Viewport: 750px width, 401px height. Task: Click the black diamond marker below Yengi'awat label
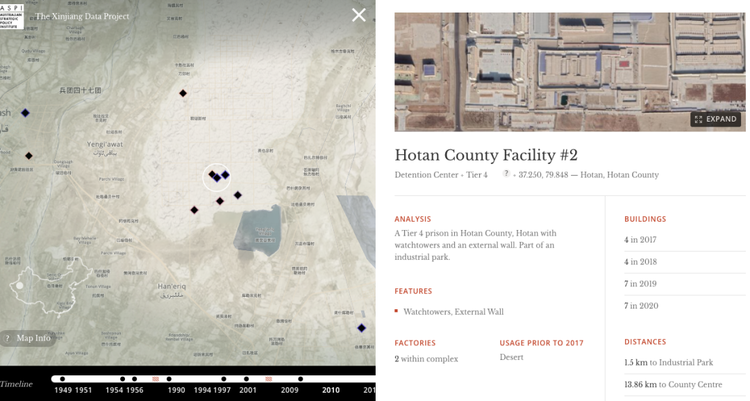(29, 156)
